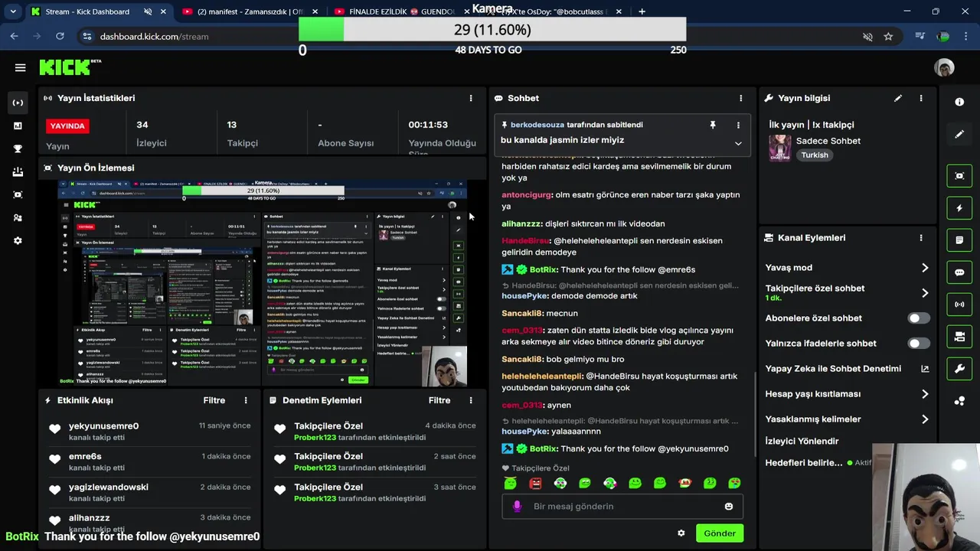Toggle the camera channel actions icon in right sidebar

[x=959, y=337]
